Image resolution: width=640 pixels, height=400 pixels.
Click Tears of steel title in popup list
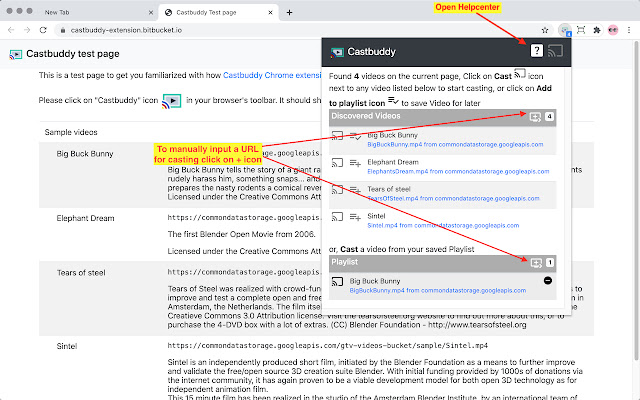[x=389, y=189]
